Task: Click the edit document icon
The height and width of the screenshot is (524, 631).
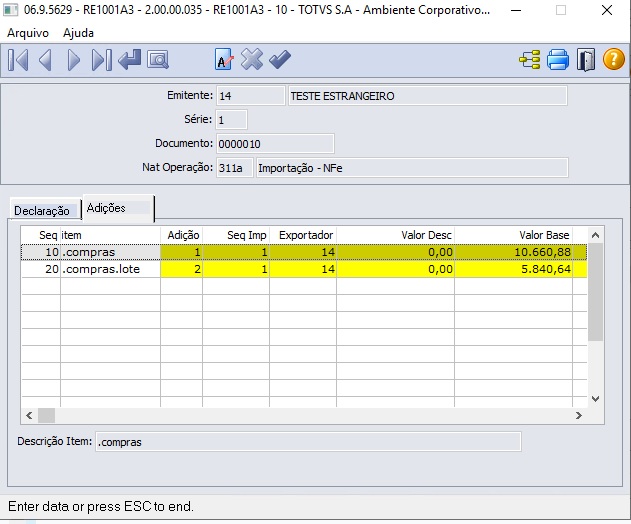Action: [223, 60]
